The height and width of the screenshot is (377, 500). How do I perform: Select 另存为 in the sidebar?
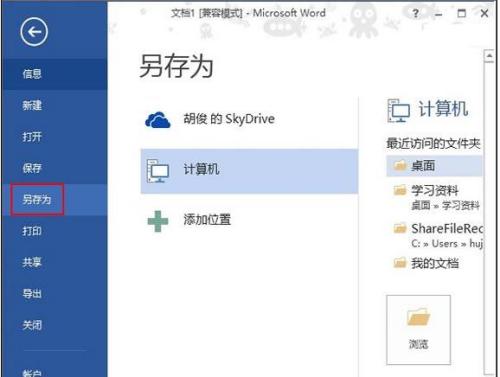tap(55, 199)
